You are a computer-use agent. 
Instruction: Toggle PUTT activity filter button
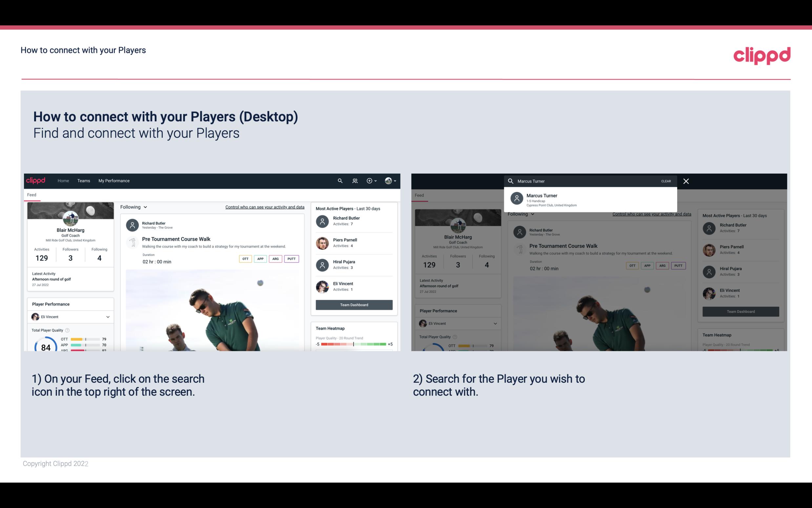(x=292, y=259)
